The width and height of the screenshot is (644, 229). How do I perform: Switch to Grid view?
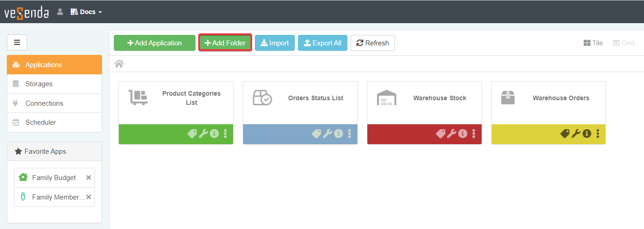point(624,43)
